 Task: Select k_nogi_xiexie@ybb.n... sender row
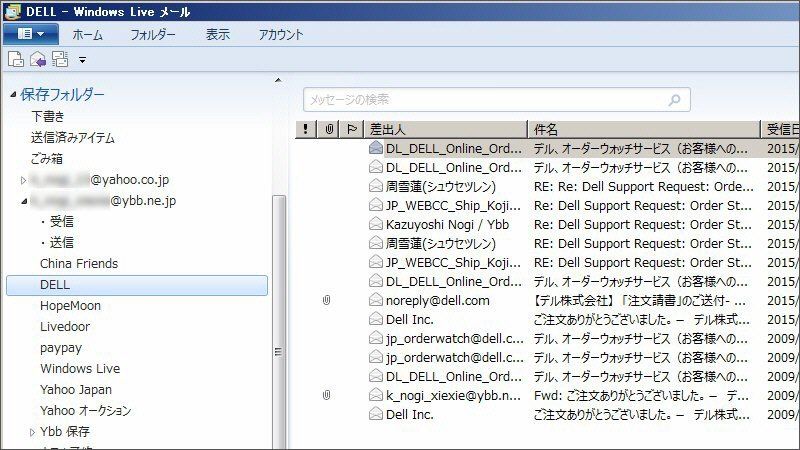click(x=454, y=395)
